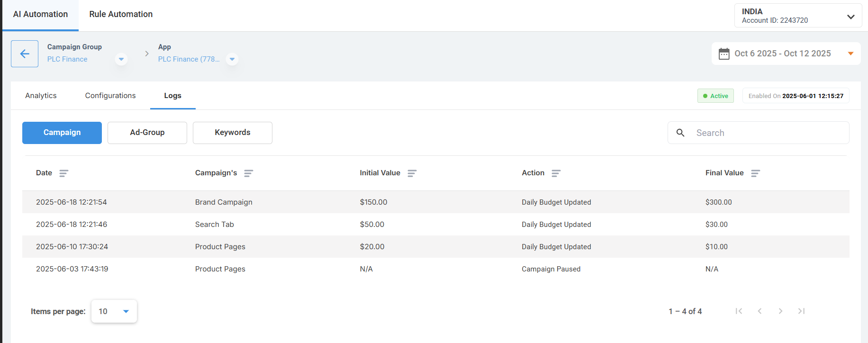Switch to the Rule Automation tab

pyautogui.click(x=121, y=14)
